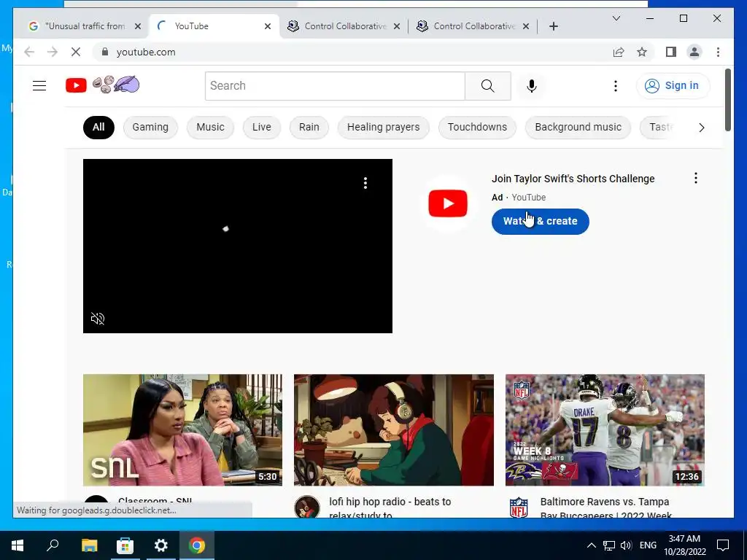Open Join Taylor Swift's Shorts Challenge title
The width and height of the screenshot is (747, 560).
[573, 179]
